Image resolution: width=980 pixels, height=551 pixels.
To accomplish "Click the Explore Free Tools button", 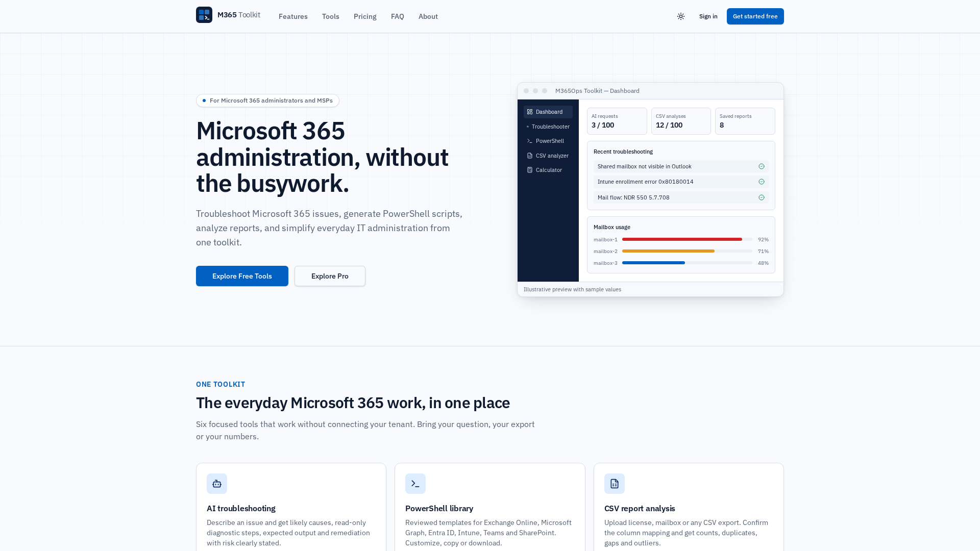I will tap(242, 276).
